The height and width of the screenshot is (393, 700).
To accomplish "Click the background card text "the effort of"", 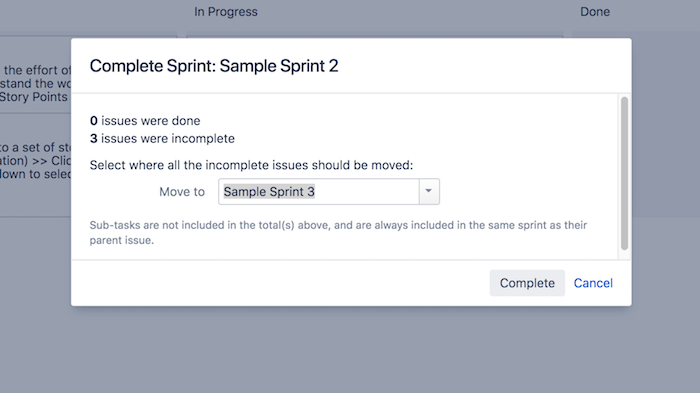I will [x=38, y=70].
